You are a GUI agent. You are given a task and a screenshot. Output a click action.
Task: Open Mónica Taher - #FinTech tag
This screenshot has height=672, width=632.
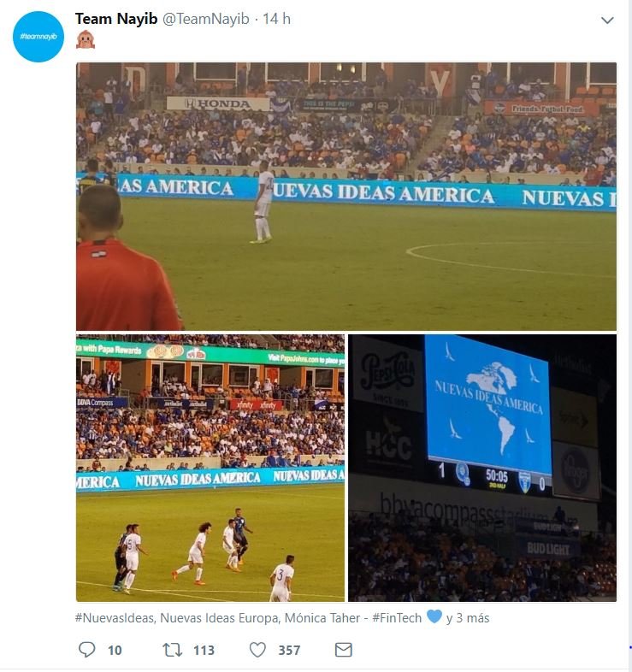pyautogui.click(x=353, y=618)
